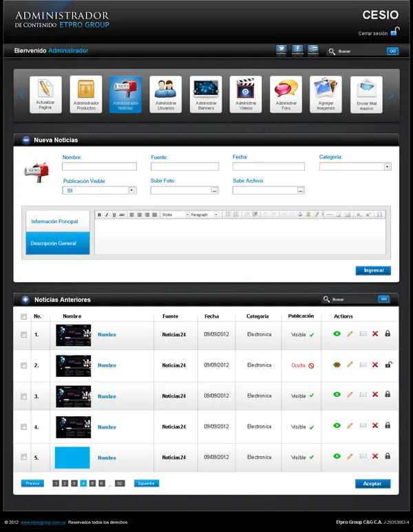Toggle the green eye visibility for row 5
Viewport: 413px width, 532px height.
[337, 456]
